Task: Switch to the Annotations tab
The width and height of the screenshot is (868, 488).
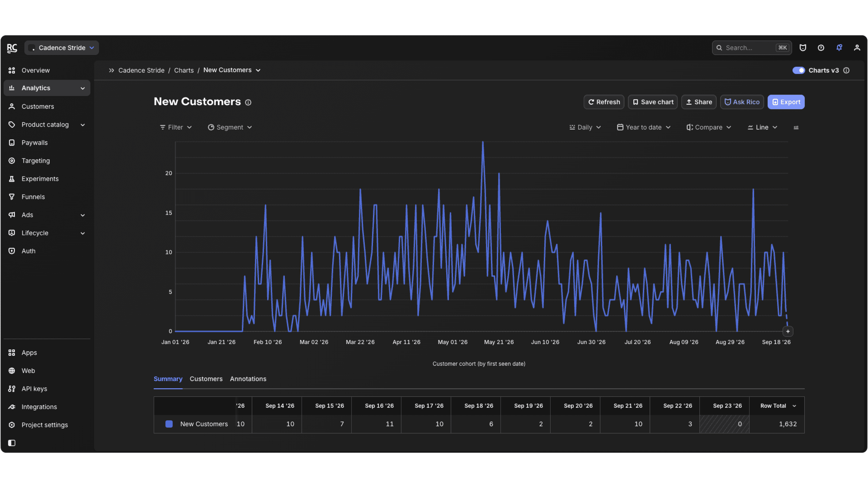Action: point(248,379)
